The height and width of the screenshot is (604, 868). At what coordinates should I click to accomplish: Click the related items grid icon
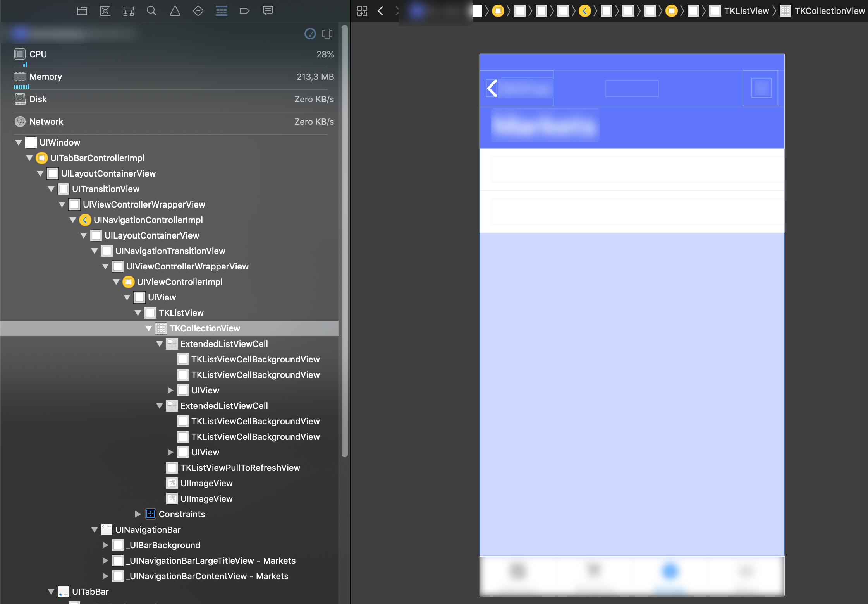(362, 11)
